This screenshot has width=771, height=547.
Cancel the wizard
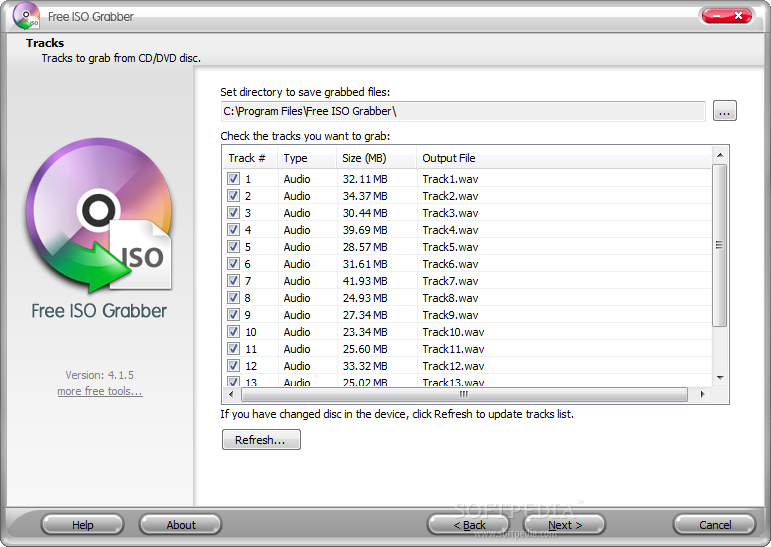[714, 525]
